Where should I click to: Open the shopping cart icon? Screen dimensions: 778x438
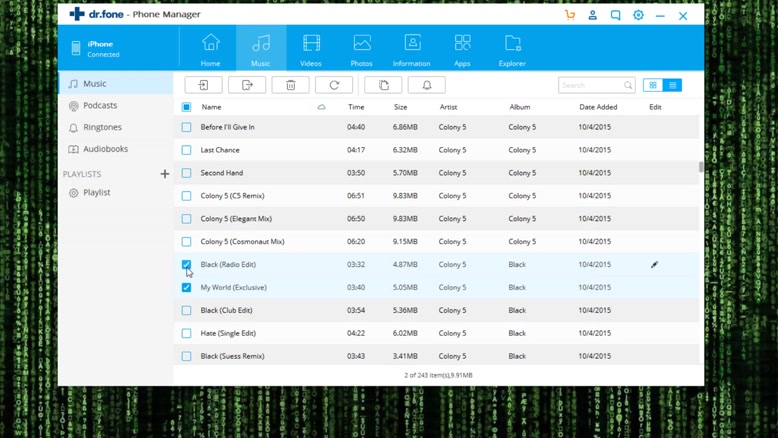click(x=570, y=16)
